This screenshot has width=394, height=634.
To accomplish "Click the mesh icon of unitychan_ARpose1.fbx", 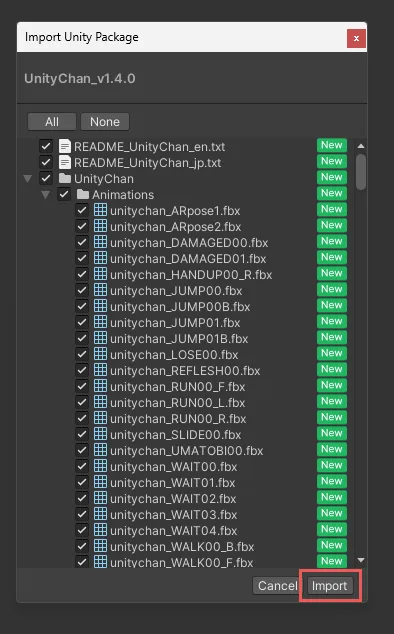I will pos(100,210).
